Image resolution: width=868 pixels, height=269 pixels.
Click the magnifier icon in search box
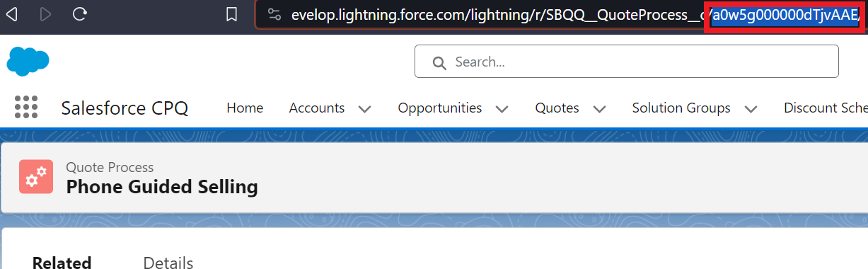pyautogui.click(x=439, y=63)
